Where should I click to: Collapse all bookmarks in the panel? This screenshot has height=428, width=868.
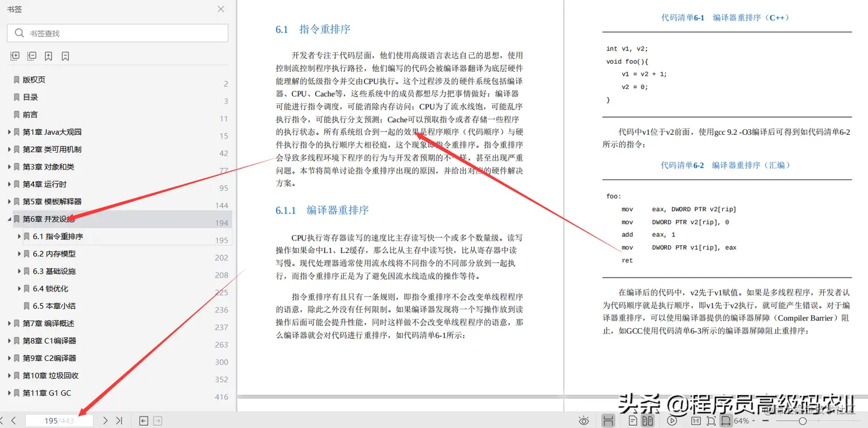(x=32, y=56)
